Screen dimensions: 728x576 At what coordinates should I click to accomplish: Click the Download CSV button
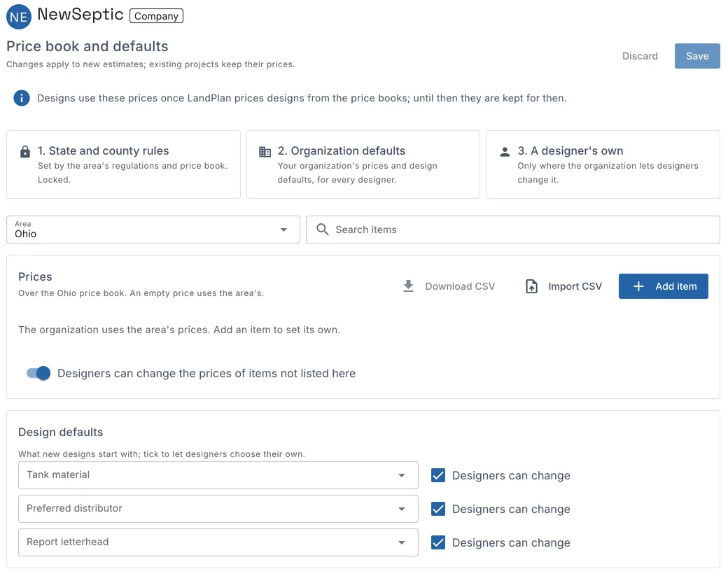[449, 286]
